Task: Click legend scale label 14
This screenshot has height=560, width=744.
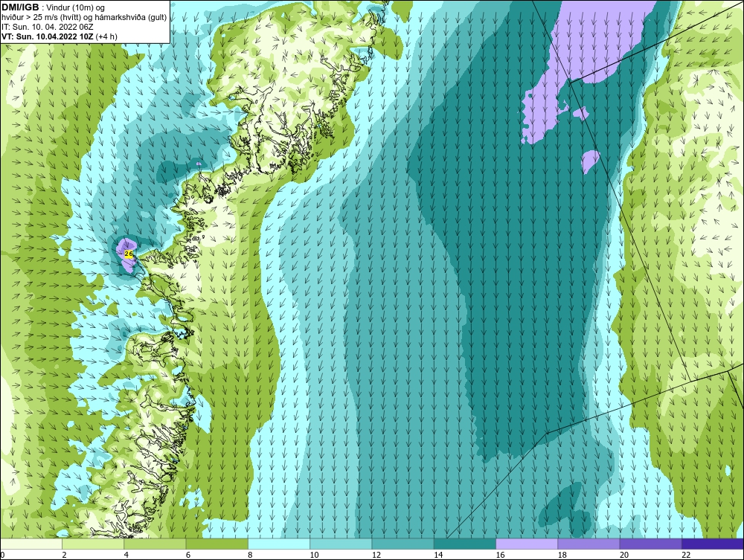Action: [438, 556]
